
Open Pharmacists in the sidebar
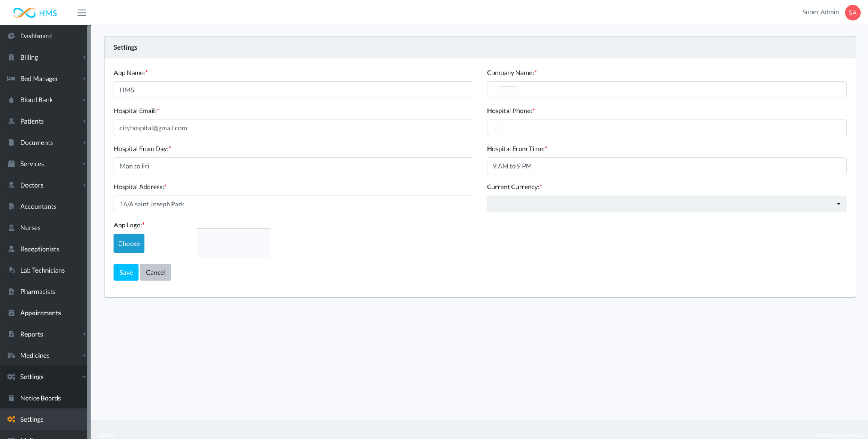coord(37,292)
